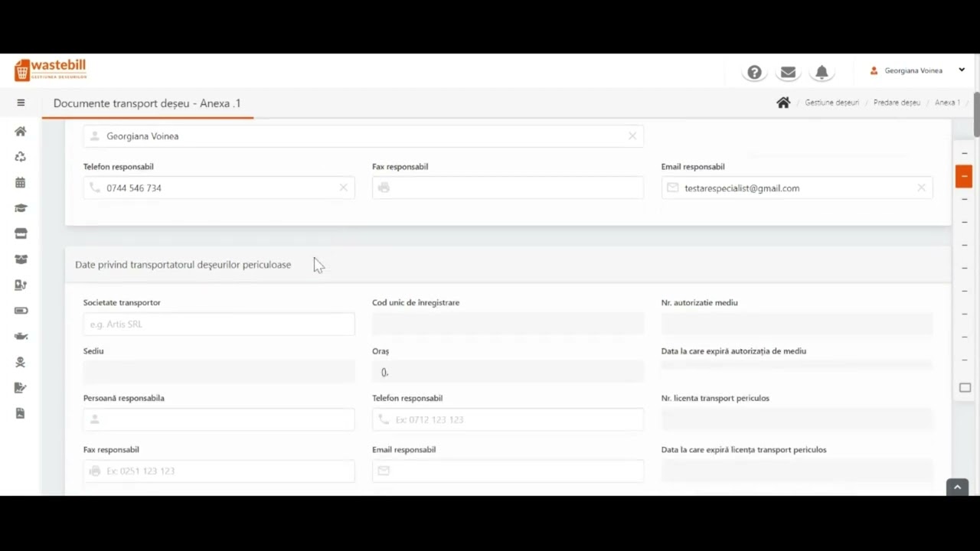This screenshot has width=980, height=551.
Task: Jump to the highlighted orange section marker
Action: pos(964,176)
